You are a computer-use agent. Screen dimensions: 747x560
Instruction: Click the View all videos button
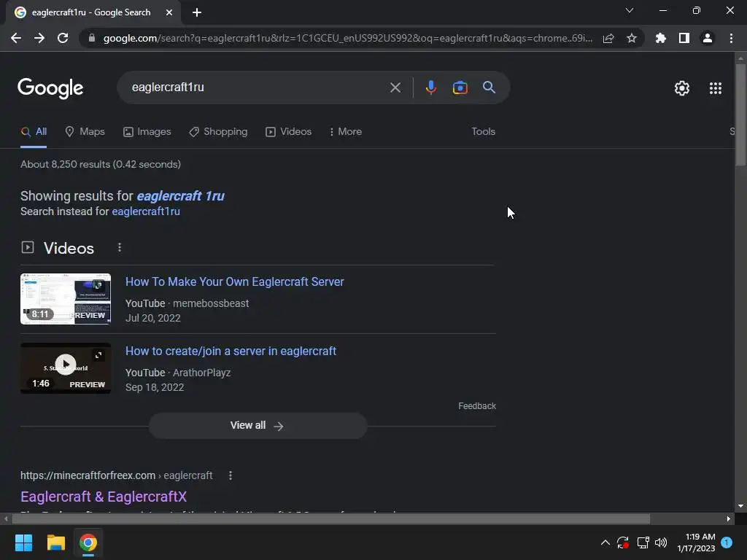click(258, 426)
